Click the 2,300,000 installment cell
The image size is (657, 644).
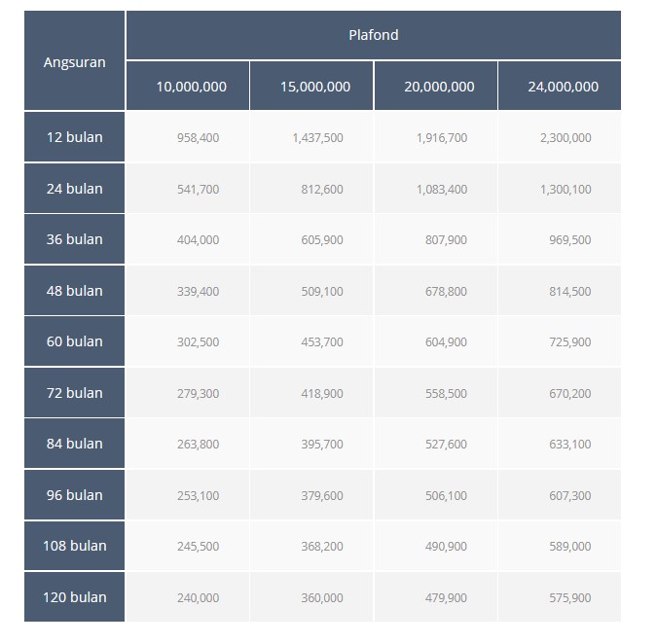[565, 138]
